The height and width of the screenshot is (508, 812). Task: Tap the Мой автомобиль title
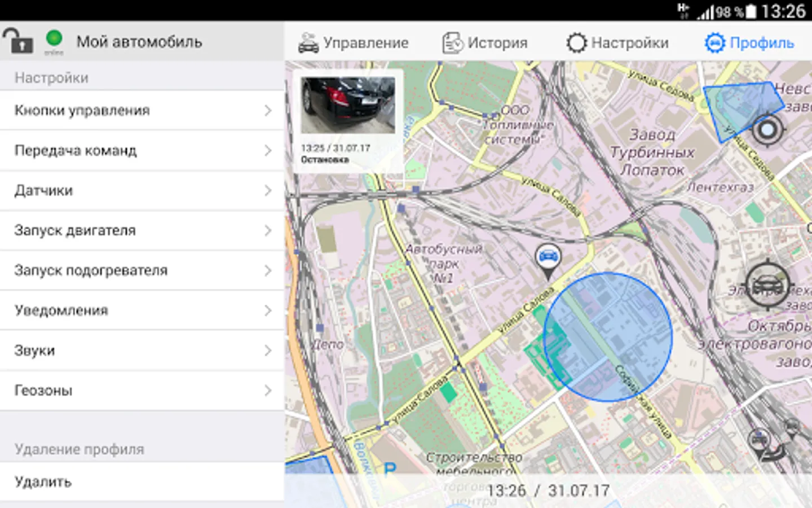click(139, 42)
